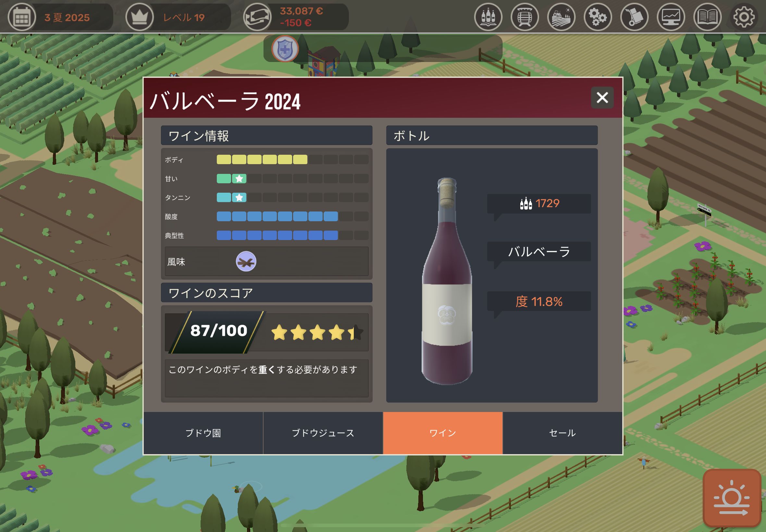
Task: Switch to the ブドウジュース tab
Action: [323, 433]
